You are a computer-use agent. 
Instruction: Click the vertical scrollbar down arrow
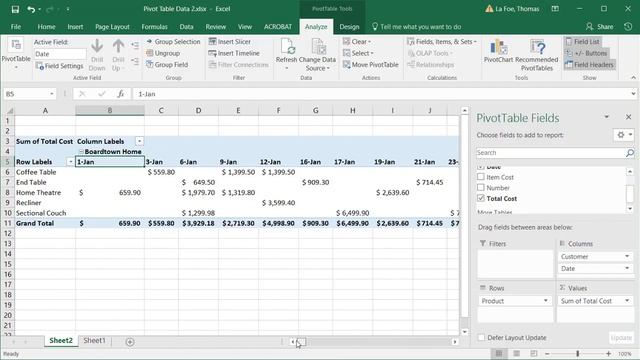click(464, 331)
